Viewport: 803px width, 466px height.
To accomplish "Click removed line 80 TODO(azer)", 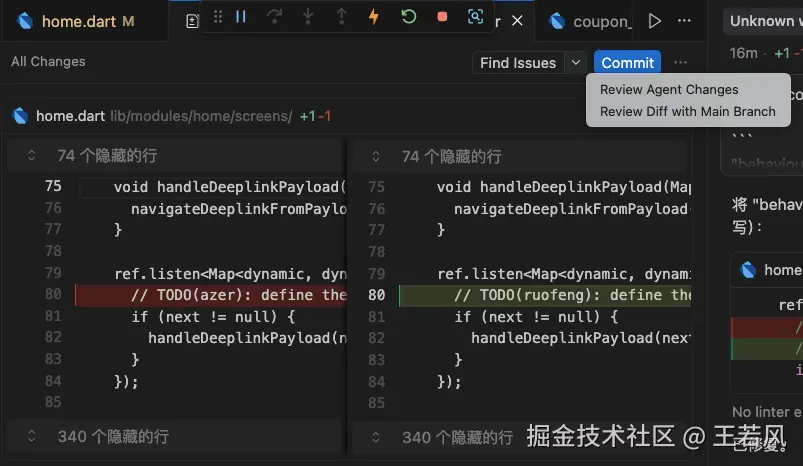I will 211,295.
